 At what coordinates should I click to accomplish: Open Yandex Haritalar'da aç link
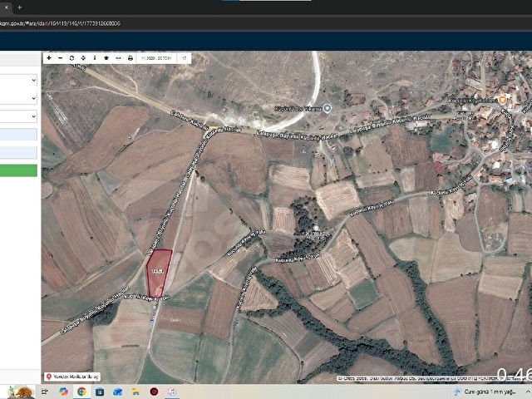(x=72, y=377)
